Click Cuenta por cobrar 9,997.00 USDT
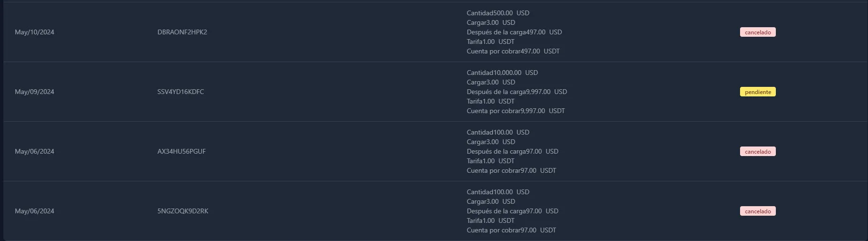The height and width of the screenshot is (241, 868). tap(516, 111)
